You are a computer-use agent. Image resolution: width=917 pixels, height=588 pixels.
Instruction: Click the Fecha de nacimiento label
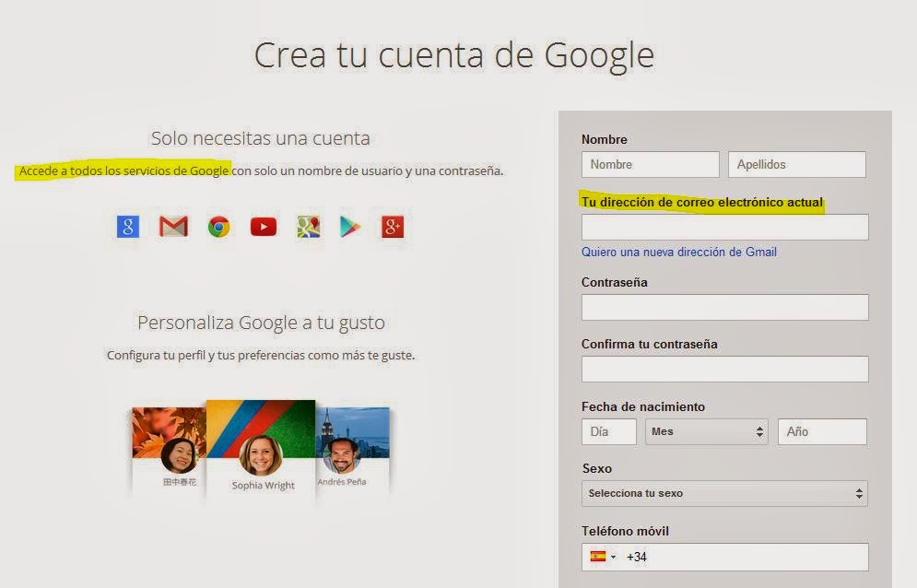pos(643,406)
